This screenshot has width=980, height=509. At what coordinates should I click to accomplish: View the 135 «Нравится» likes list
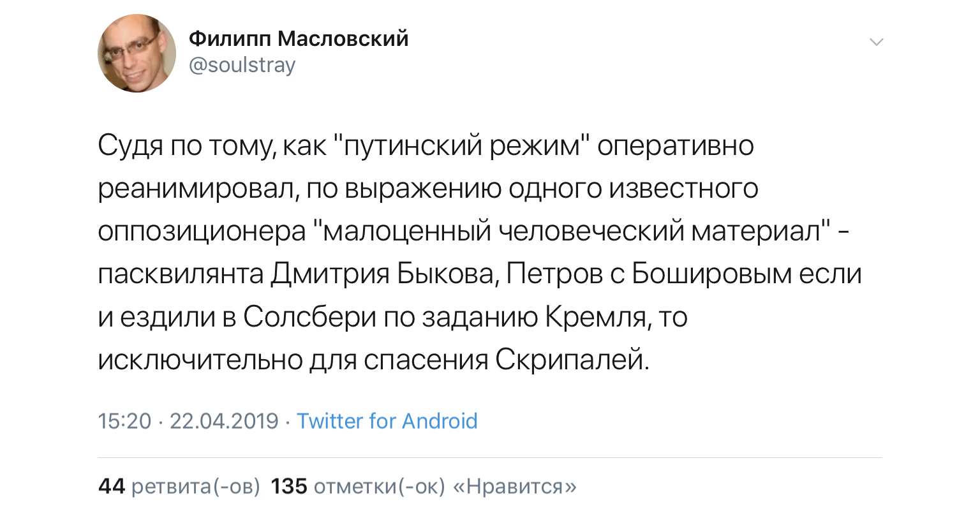coord(424,487)
